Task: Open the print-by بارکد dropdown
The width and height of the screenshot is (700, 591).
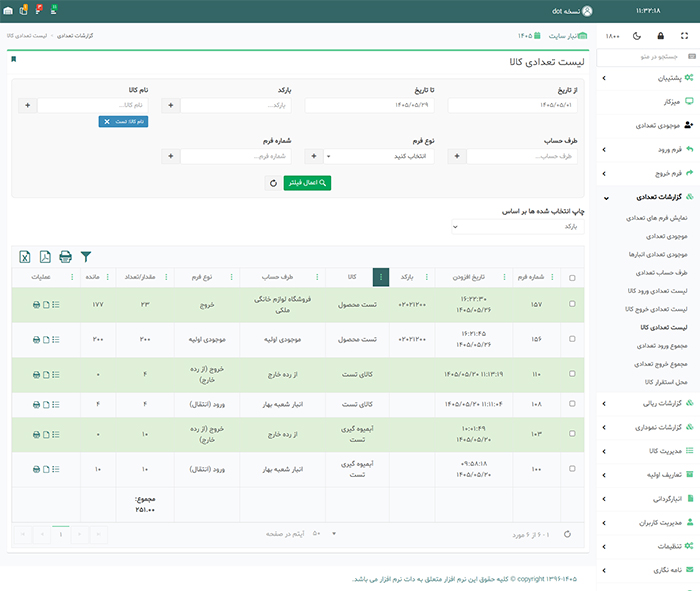Action: [x=518, y=227]
